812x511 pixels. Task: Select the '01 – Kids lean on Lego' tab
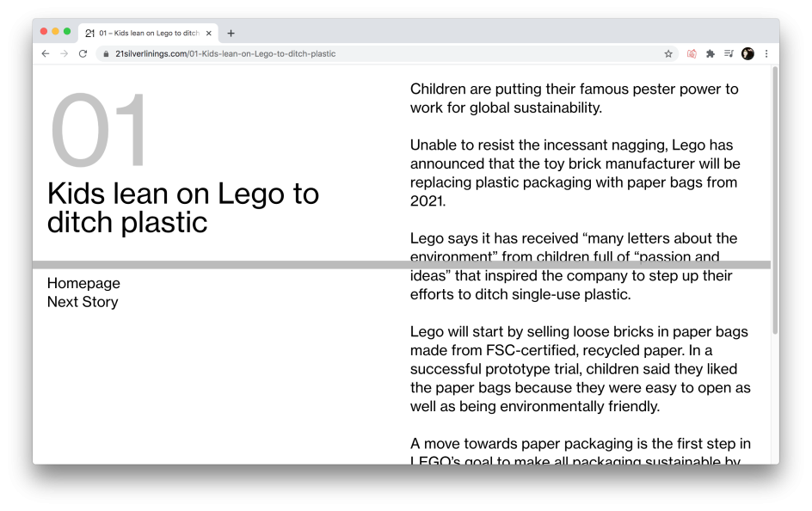[x=146, y=34]
